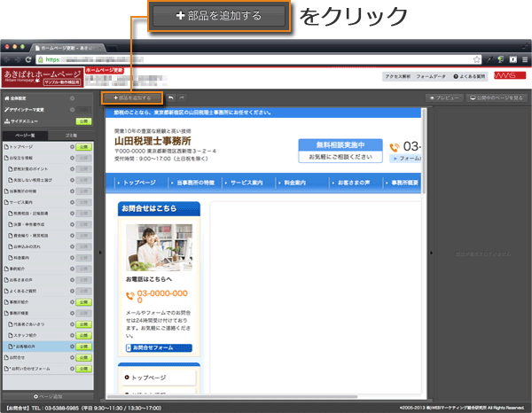
Task: Click お問合せフォーム button in preview
Action: (159, 348)
